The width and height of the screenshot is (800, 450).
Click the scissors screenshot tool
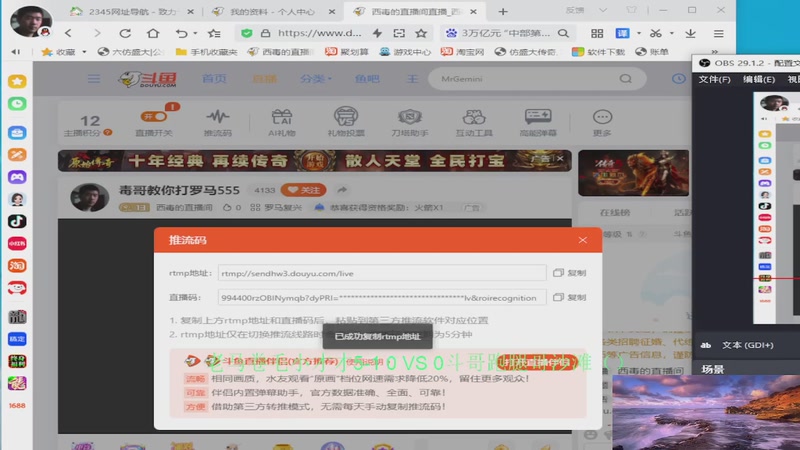point(656,33)
